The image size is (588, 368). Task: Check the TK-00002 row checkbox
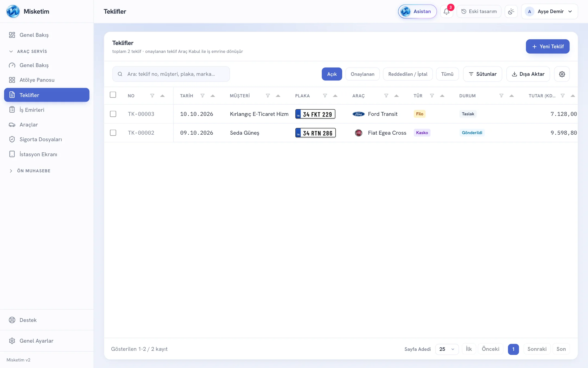point(113,133)
